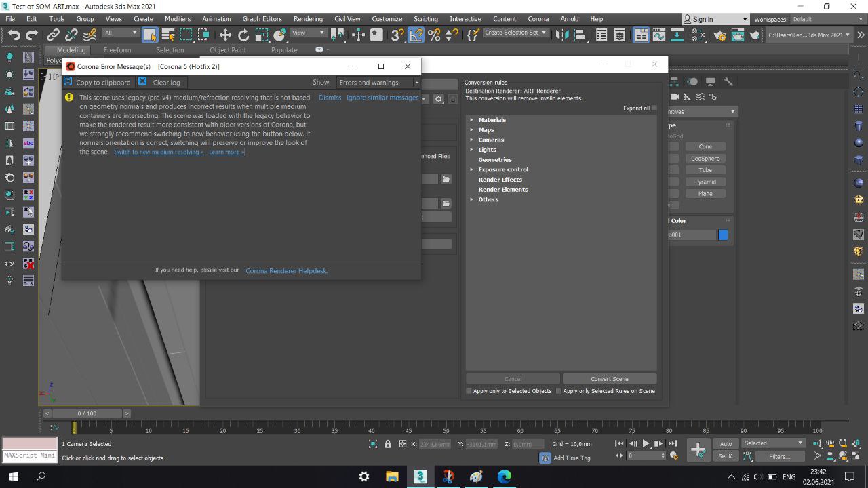Screen dimensions: 868x488
Task: Toggle Percent Snap in main toolbar
Action: 434,35
